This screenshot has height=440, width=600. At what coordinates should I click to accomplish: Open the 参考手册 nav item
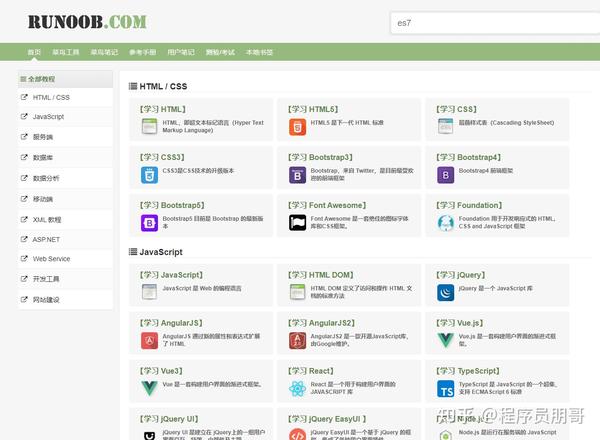142,52
